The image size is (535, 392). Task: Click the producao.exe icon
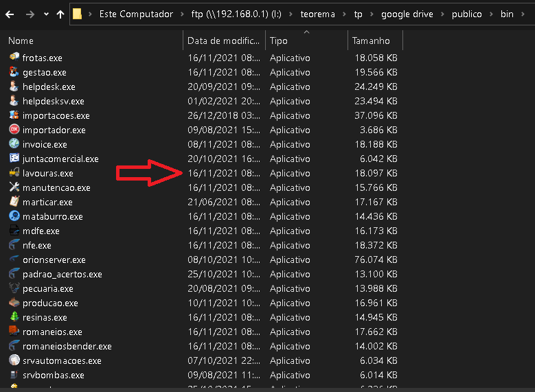pyautogui.click(x=14, y=302)
